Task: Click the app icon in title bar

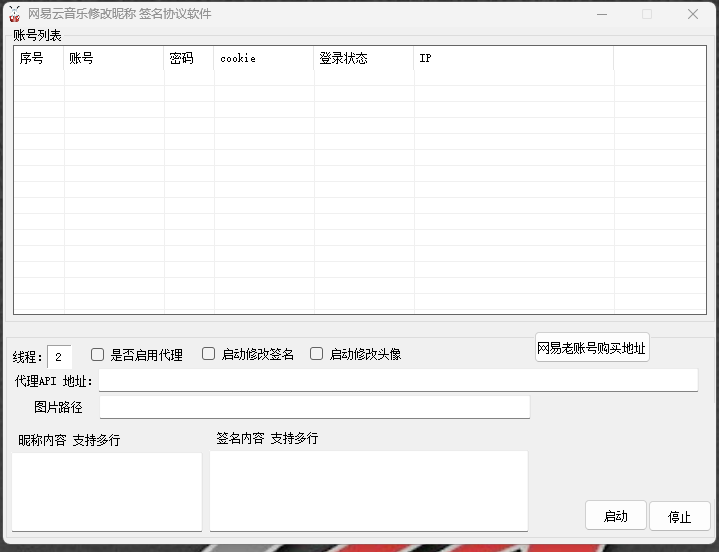Action: (x=14, y=14)
